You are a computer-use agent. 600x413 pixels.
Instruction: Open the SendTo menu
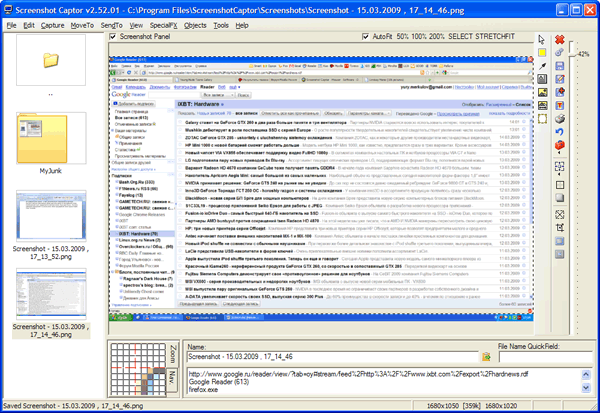(x=111, y=25)
